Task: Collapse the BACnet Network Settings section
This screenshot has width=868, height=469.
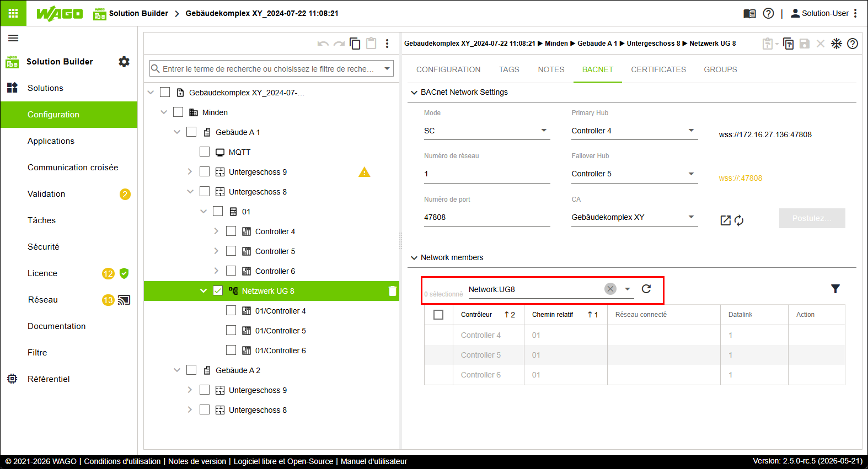Action: click(414, 93)
